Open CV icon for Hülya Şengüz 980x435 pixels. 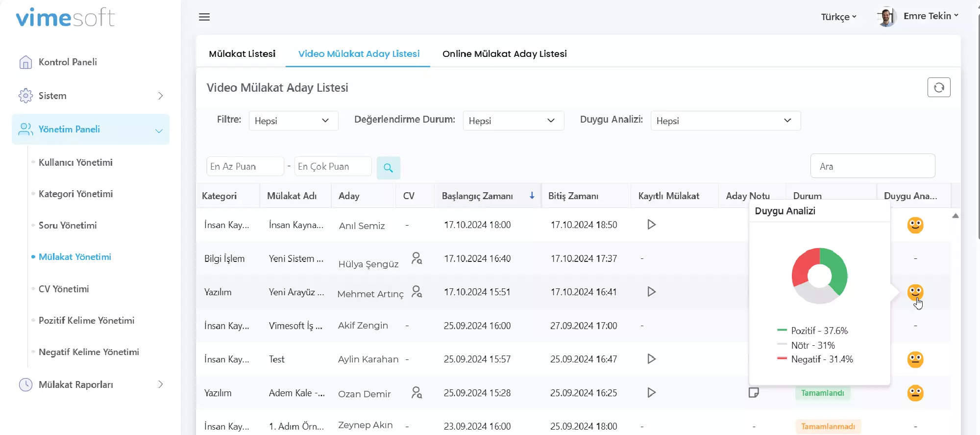coord(416,258)
